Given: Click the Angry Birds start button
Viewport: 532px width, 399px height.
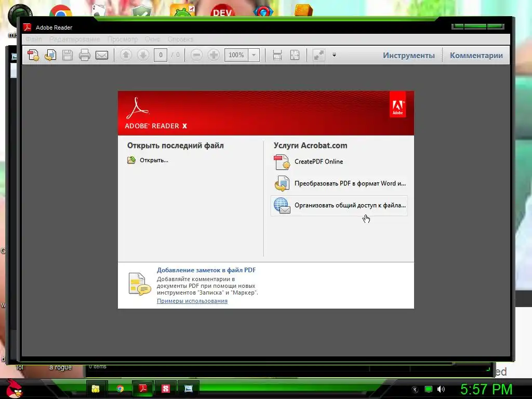Looking at the screenshot, I should pos(15,389).
